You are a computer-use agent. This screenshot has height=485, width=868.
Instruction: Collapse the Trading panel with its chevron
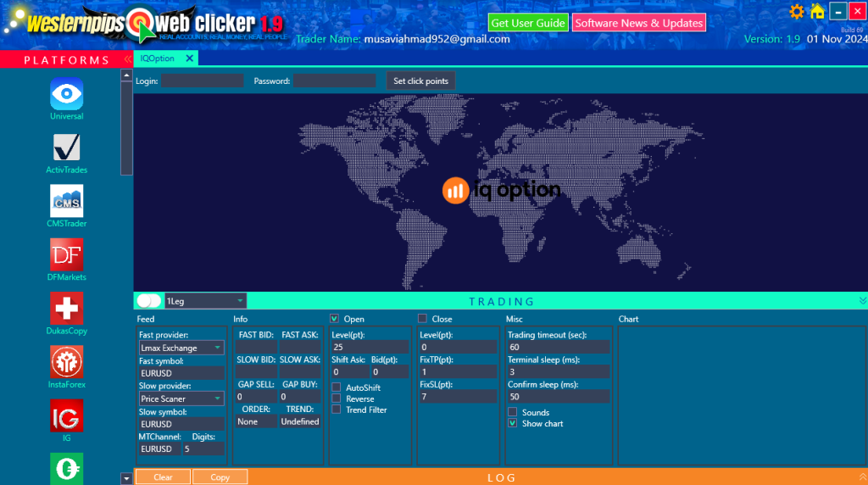pyautogui.click(x=862, y=301)
